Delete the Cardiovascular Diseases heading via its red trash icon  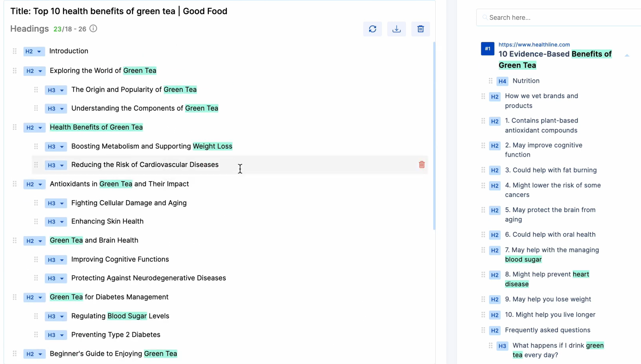(x=421, y=165)
